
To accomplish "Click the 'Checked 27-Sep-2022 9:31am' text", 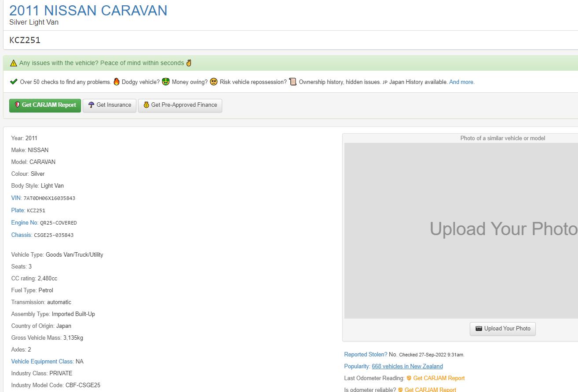I will [x=432, y=355].
